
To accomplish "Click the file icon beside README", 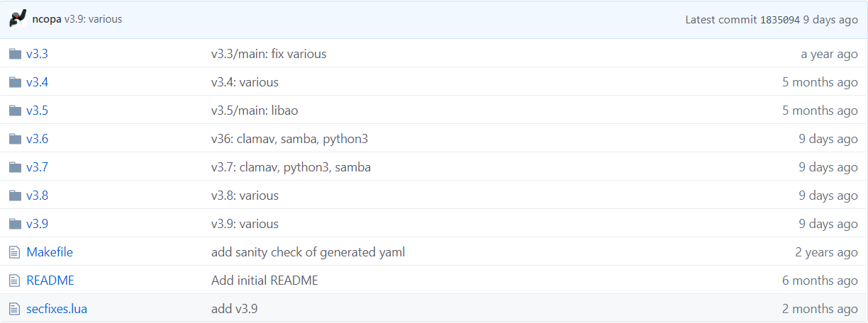I will click(x=14, y=280).
